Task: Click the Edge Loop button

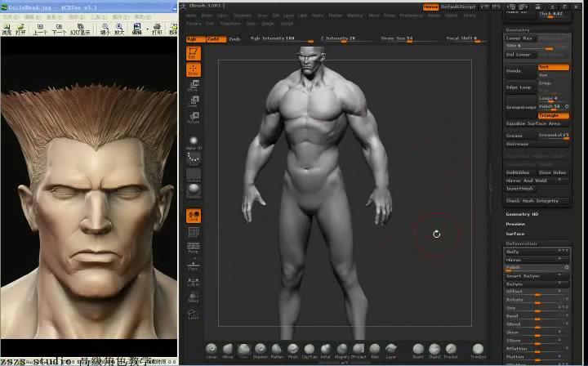Action: click(x=520, y=87)
